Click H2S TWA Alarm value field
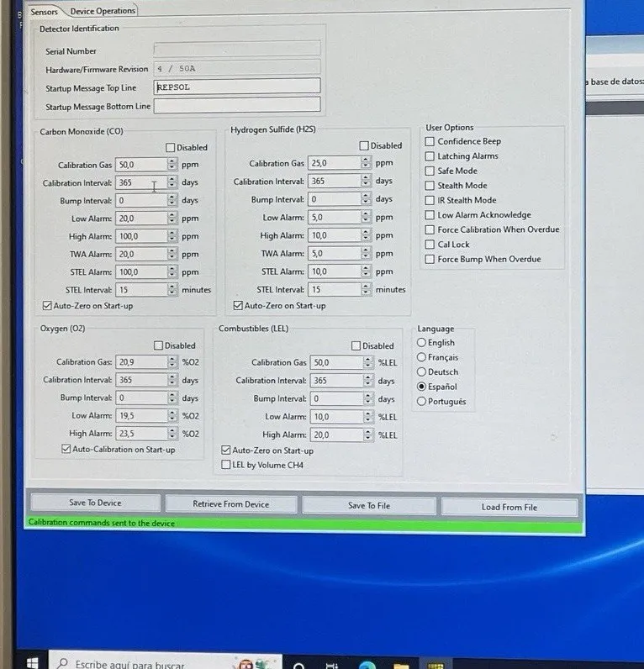Viewport: 644px width, 669px height. tap(335, 253)
